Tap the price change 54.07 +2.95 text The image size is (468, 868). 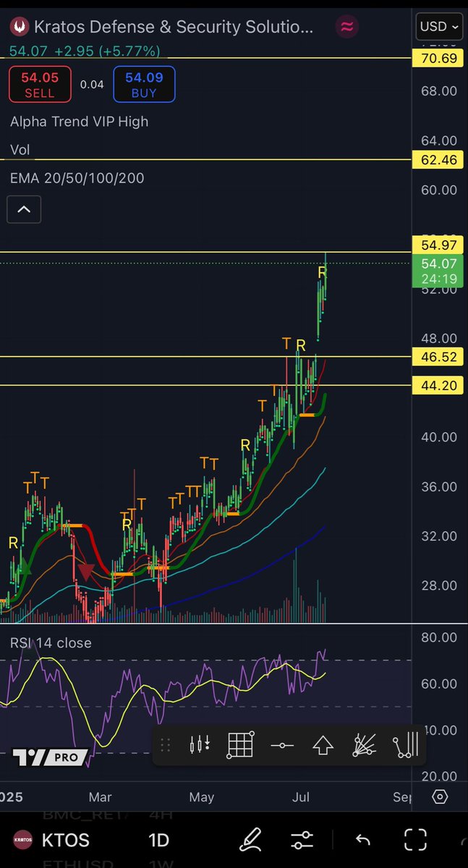85,51
